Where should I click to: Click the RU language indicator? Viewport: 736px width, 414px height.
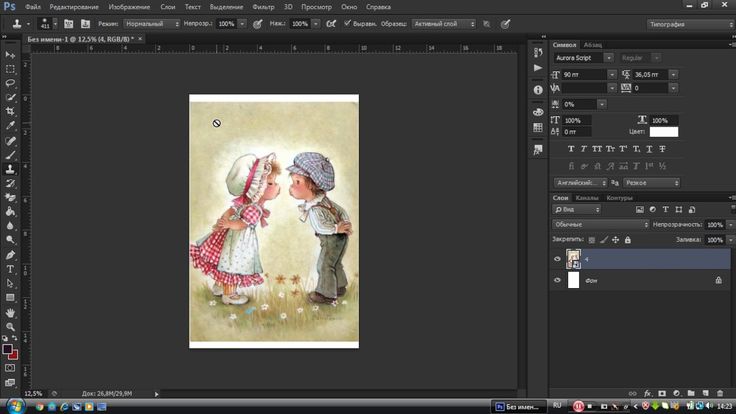[557, 405]
